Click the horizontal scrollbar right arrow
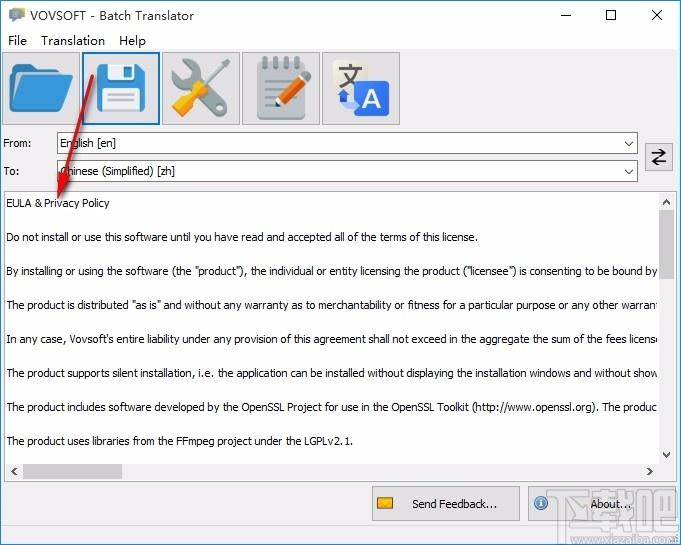Viewport: 681px width, 545px height. 649,471
